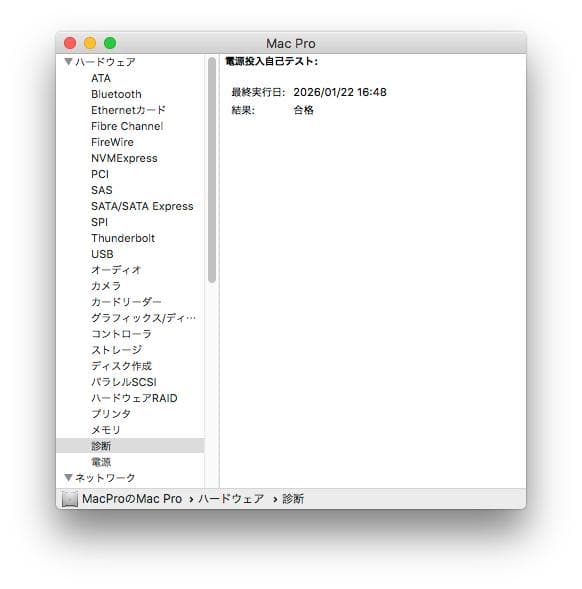Open the USB hardware entry
The width and height of the screenshot is (582, 589).
coord(102,254)
